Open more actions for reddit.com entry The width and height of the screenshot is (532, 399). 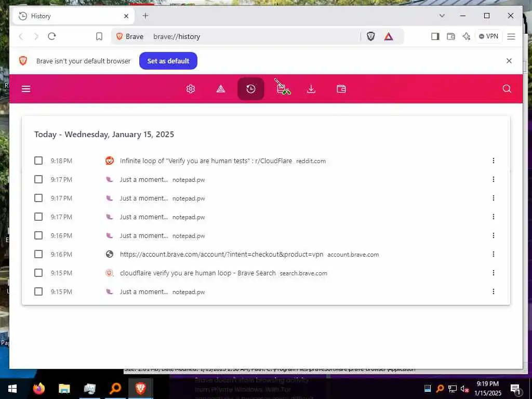(x=494, y=161)
